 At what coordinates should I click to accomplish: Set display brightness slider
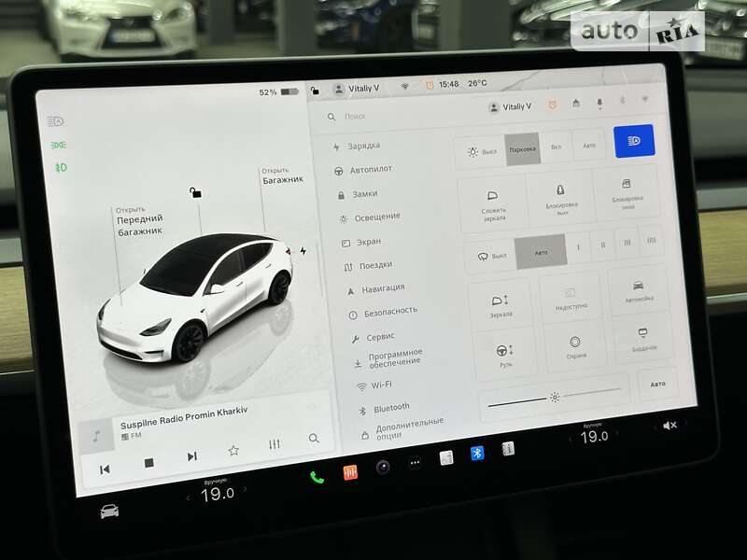pyautogui.click(x=555, y=397)
